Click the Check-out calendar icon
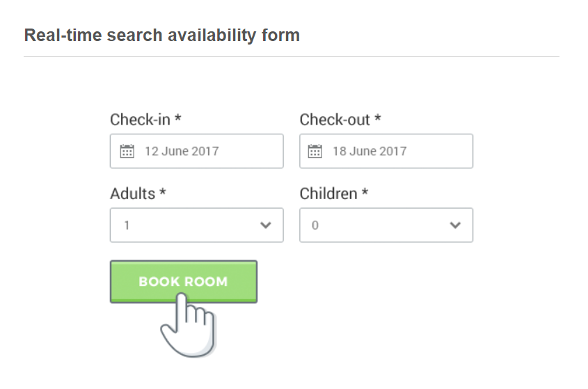 click(315, 151)
